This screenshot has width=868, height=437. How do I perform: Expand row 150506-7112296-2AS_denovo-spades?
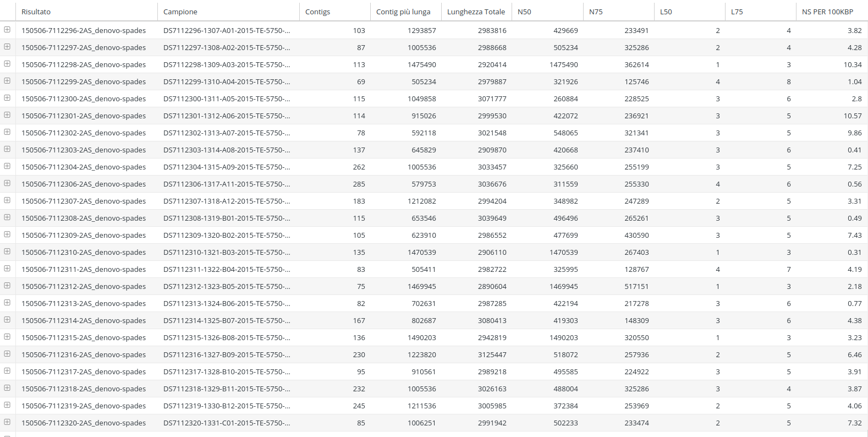click(7, 30)
